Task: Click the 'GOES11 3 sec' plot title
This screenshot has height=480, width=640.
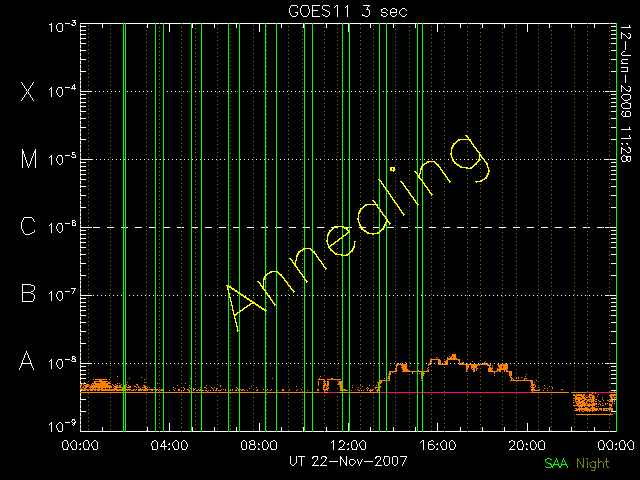Action: (x=348, y=11)
